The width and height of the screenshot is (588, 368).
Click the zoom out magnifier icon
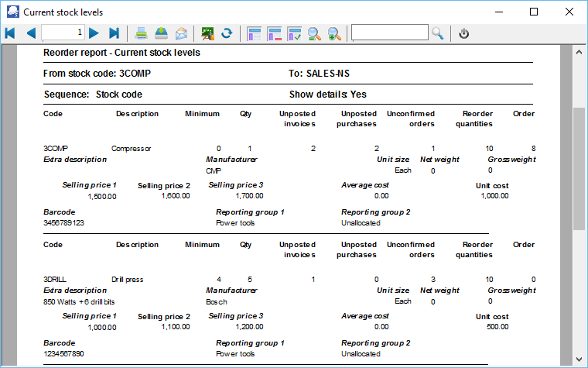tap(315, 33)
